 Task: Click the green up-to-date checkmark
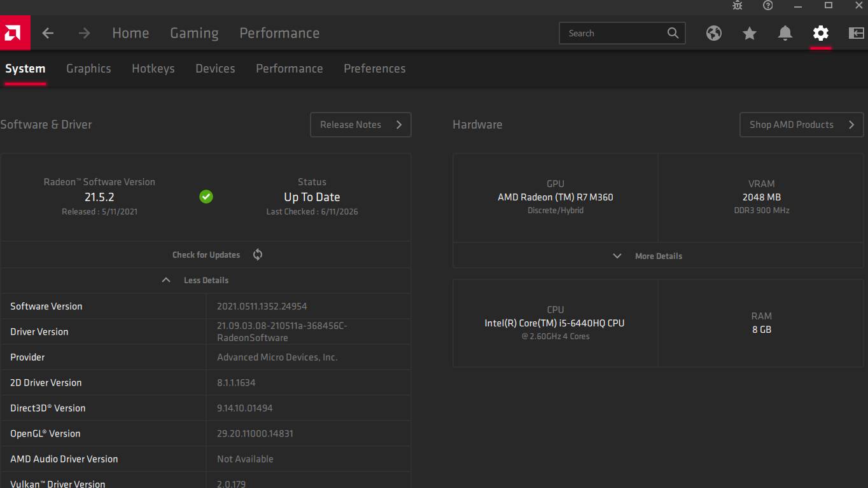[x=206, y=197]
